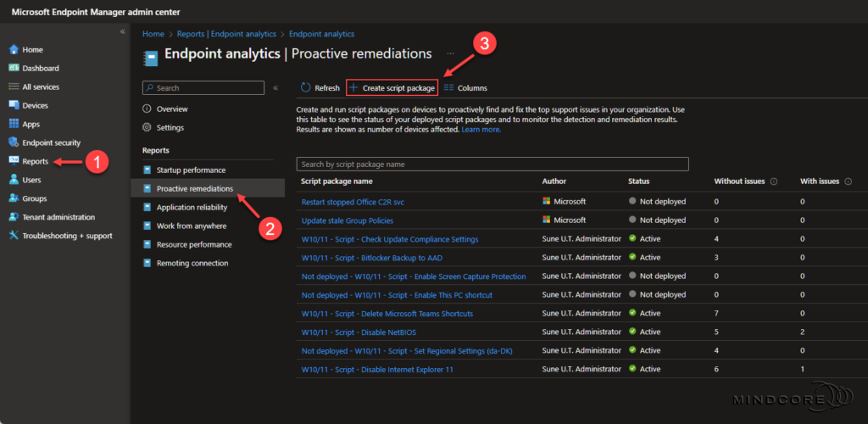
Task: Collapse the Endpoint analytics side menu
Action: click(275, 88)
